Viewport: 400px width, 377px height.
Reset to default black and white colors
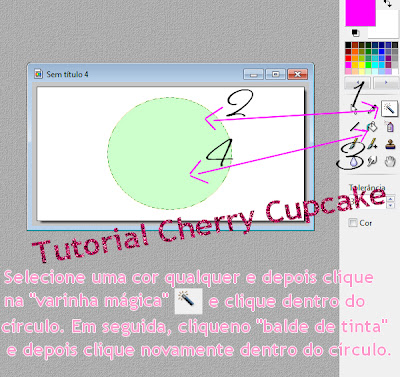click(x=355, y=33)
